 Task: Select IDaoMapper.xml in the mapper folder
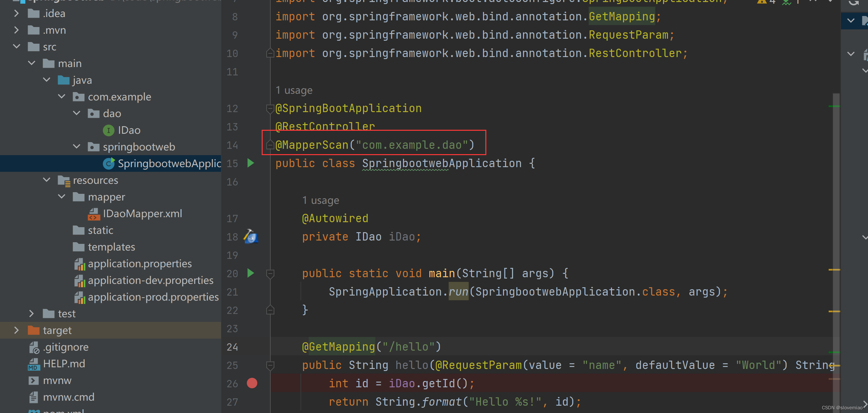pos(143,213)
